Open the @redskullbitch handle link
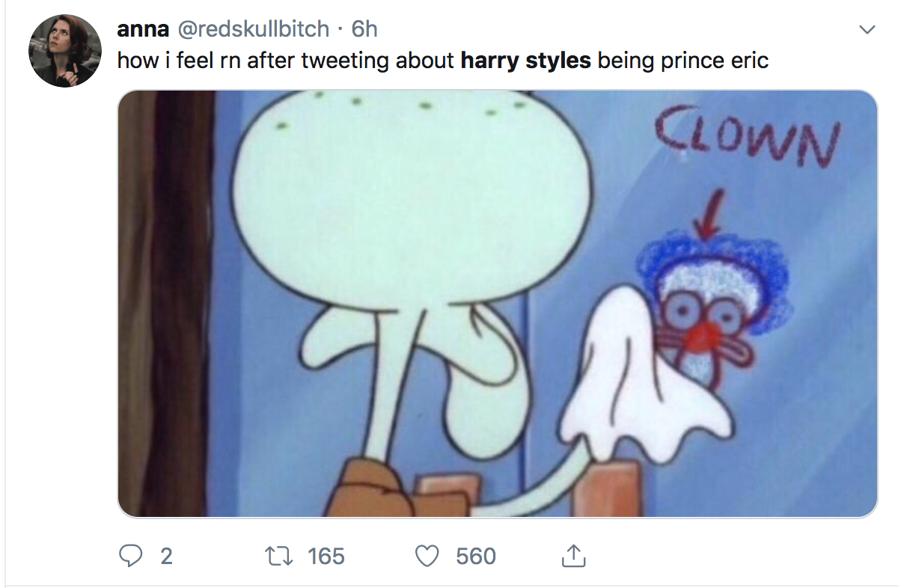Image resolution: width=898 pixels, height=588 pixels. (252, 29)
